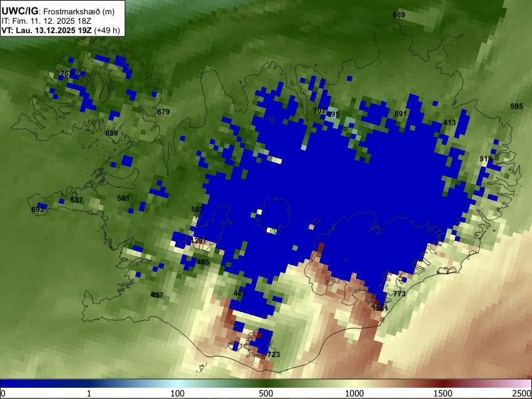532x399 pixels.
Task: Click the 501 map value
Action: [x=123, y=198]
